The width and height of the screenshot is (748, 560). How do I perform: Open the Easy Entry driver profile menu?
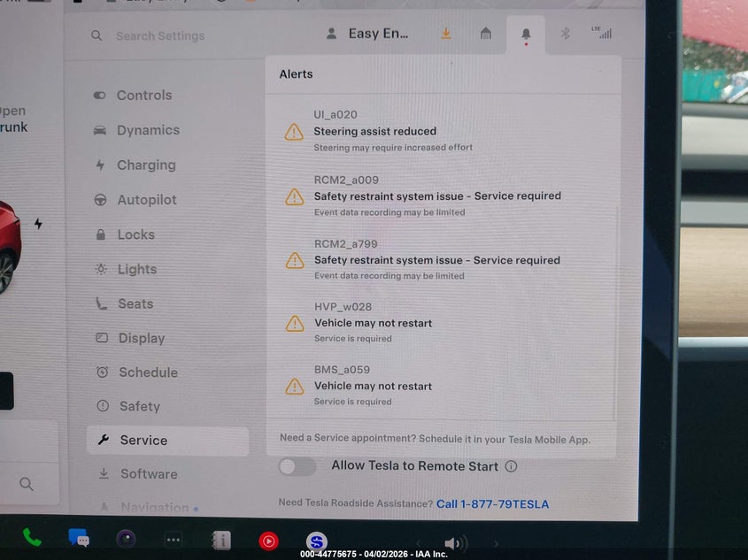[368, 34]
